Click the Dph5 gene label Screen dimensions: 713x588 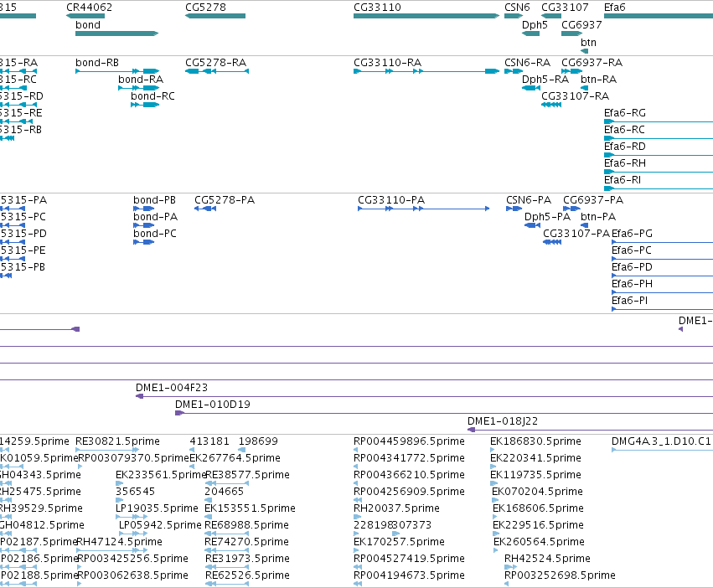[x=535, y=24]
